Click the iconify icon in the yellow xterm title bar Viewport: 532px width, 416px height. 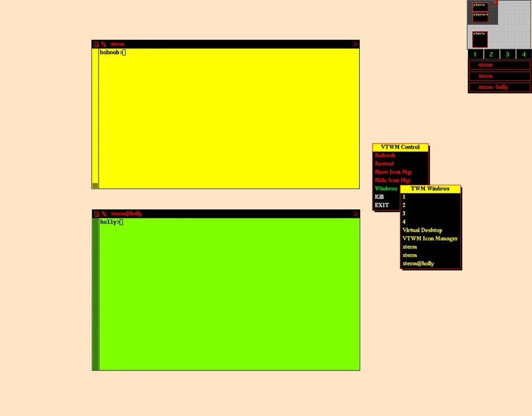click(96, 44)
